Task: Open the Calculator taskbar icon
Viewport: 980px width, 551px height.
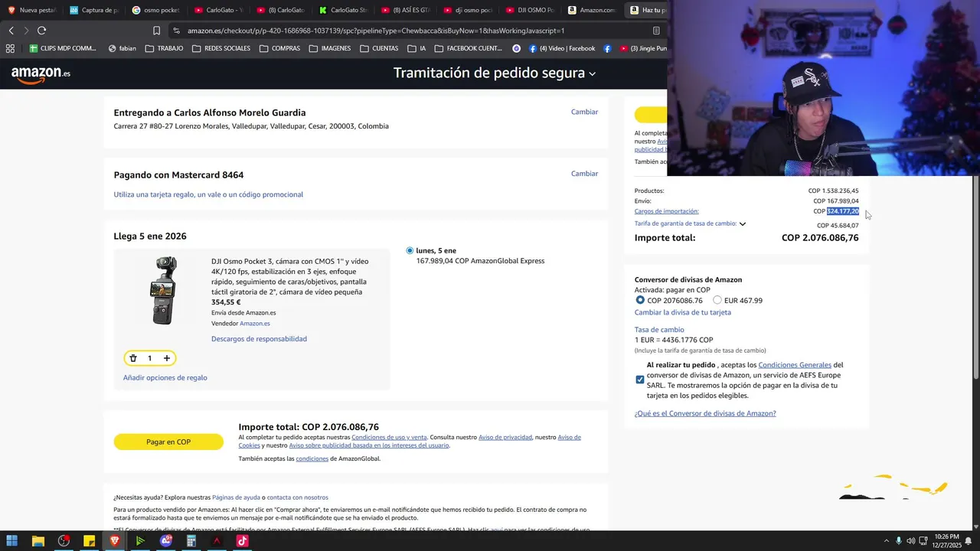Action: [191, 541]
